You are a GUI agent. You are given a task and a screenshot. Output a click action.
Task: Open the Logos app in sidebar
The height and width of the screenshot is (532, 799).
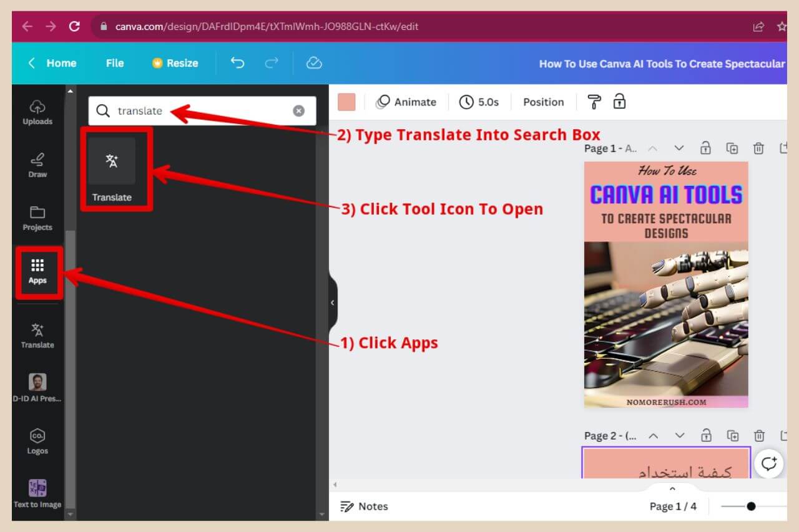click(x=37, y=442)
